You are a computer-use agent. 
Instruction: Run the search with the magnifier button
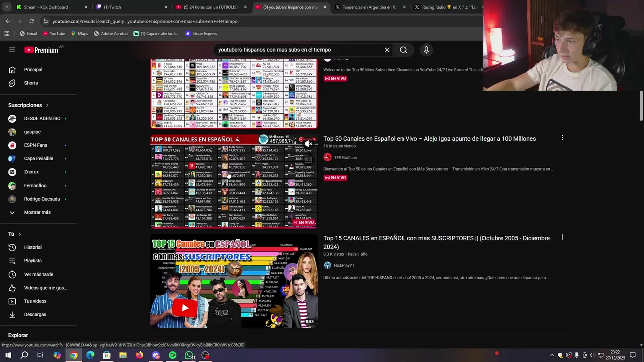click(x=404, y=50)
